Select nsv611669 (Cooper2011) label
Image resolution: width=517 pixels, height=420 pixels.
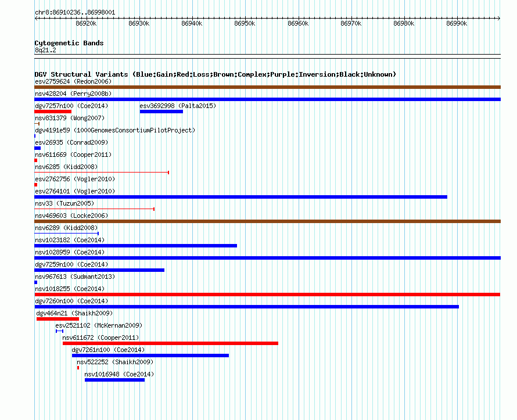click(x=73, y=155)
